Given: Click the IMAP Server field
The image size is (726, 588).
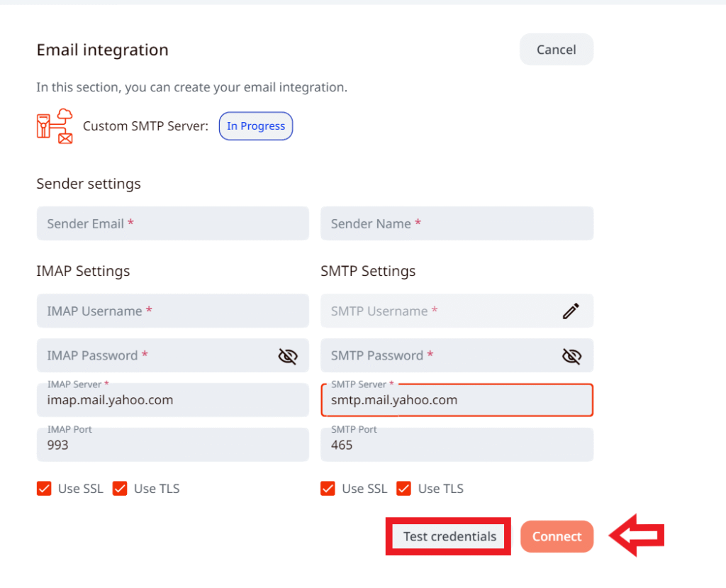Looking at the screenshot, I should (x=172, y=400).
